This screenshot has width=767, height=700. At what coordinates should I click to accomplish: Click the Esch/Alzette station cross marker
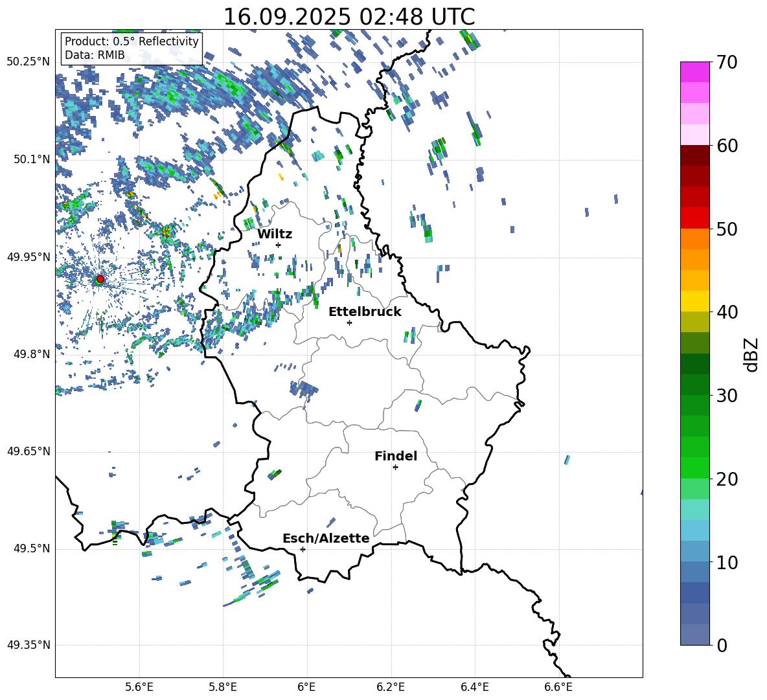point(303,549)
